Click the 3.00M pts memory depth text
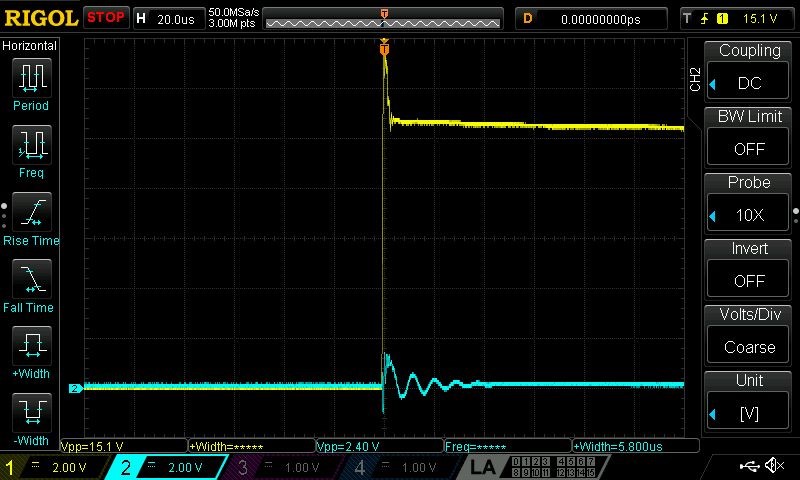Viewport: 800px width, 480px height. tap(232, 23)
